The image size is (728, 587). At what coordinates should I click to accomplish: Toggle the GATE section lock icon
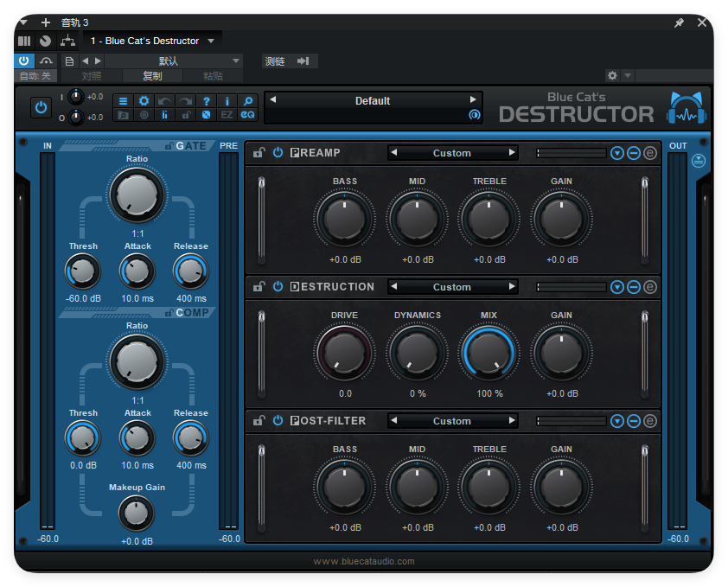pyautogui.click(x=169, y=146)
